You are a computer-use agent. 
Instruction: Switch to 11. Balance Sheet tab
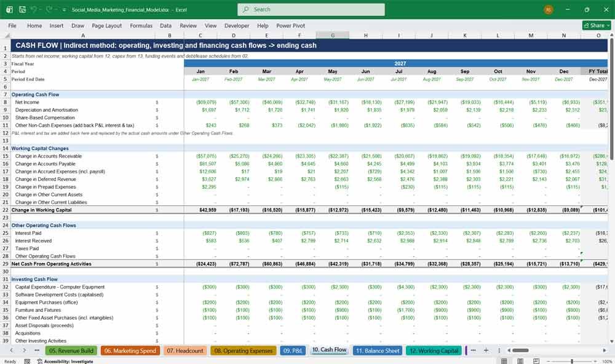click(378, 350)
